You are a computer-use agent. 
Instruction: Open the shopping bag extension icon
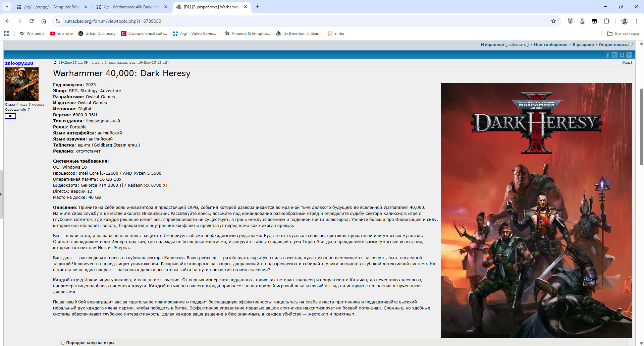(582, 21)
